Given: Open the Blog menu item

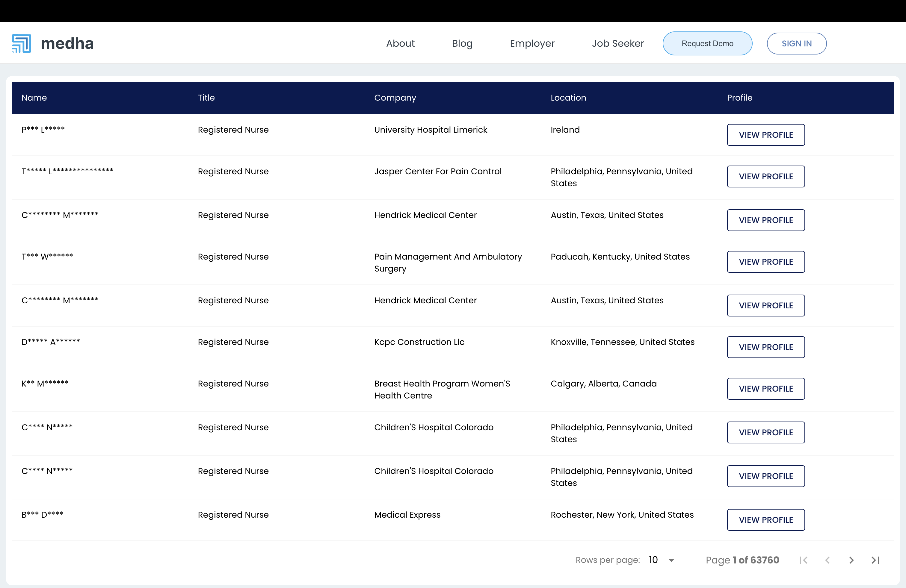Looking at the screenshot, I should tap(462, 43).
